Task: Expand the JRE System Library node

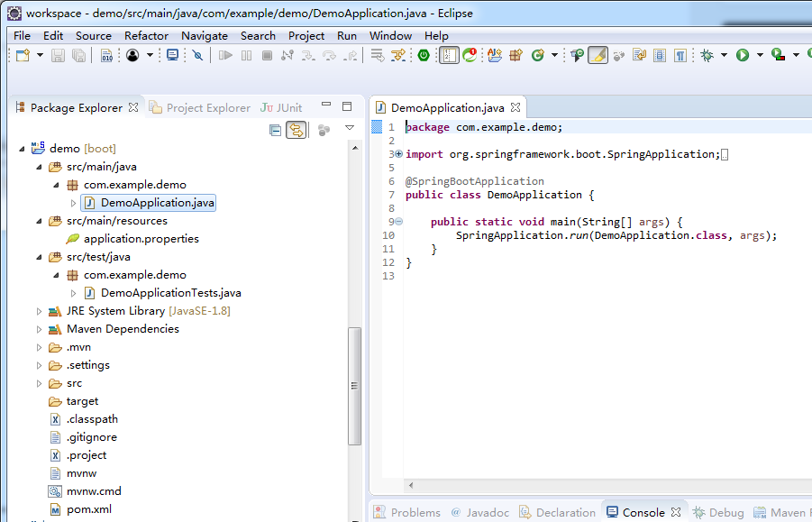Action: (x=39, y=311)
